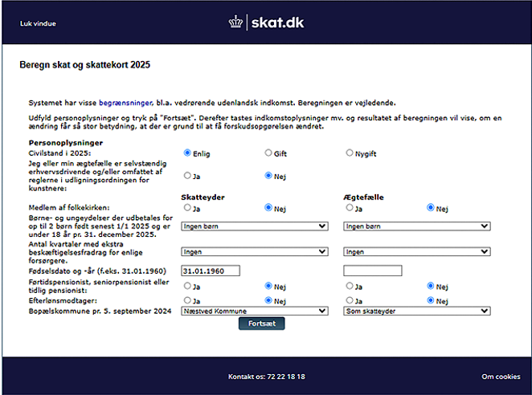Open the Næstved Kommune dropdown
Image resolution: width=532 pixels, height=395 pixels.
[255, 310]
